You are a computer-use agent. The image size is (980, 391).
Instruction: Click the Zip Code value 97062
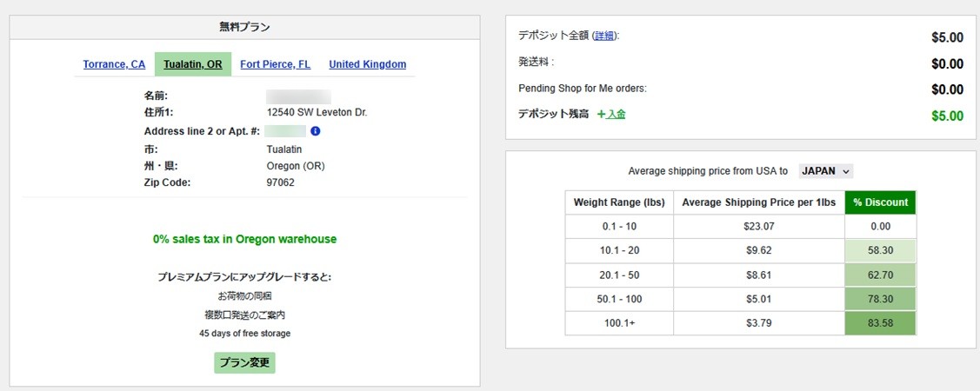click(x=281, y=182)
